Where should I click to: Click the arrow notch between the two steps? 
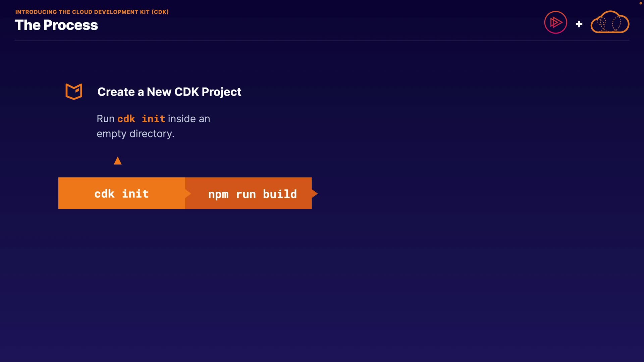pyautogui.click(x=188, y=193)
